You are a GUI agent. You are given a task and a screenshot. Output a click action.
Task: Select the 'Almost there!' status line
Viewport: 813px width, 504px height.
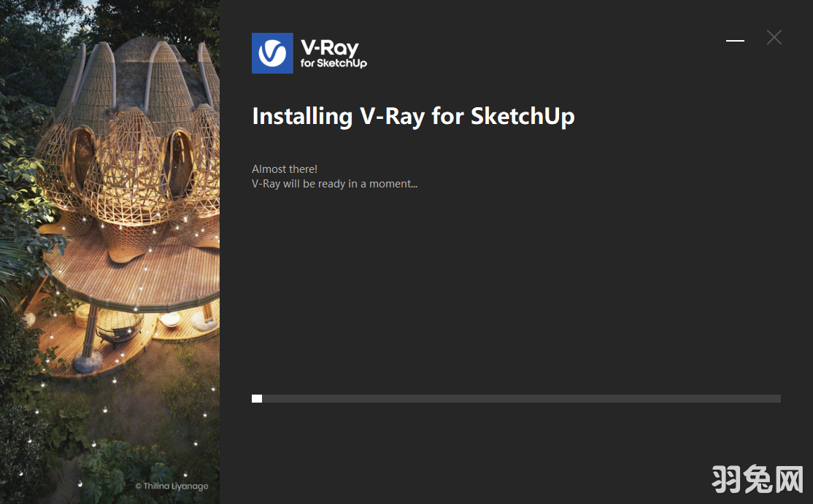[x=284, y=168]
